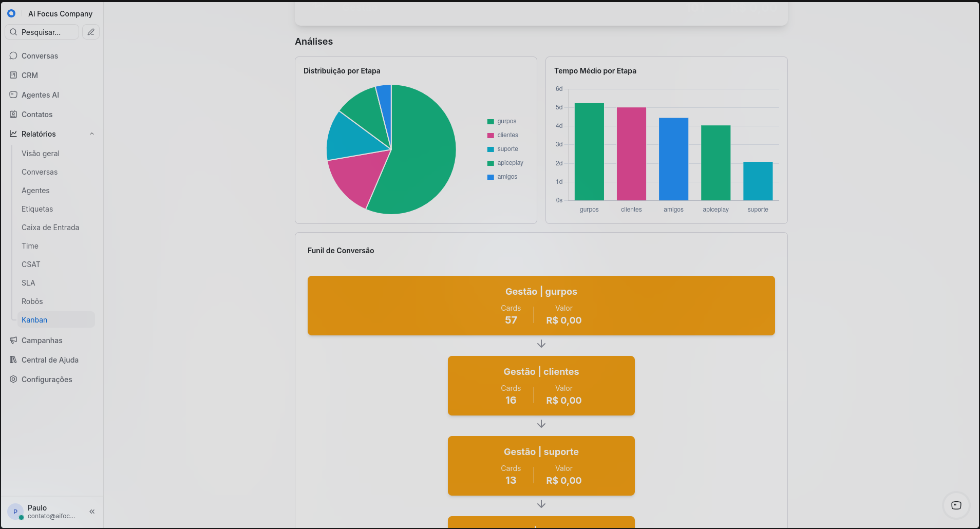
Task: Click the Pesquisar search field
Action: (42, 32)
